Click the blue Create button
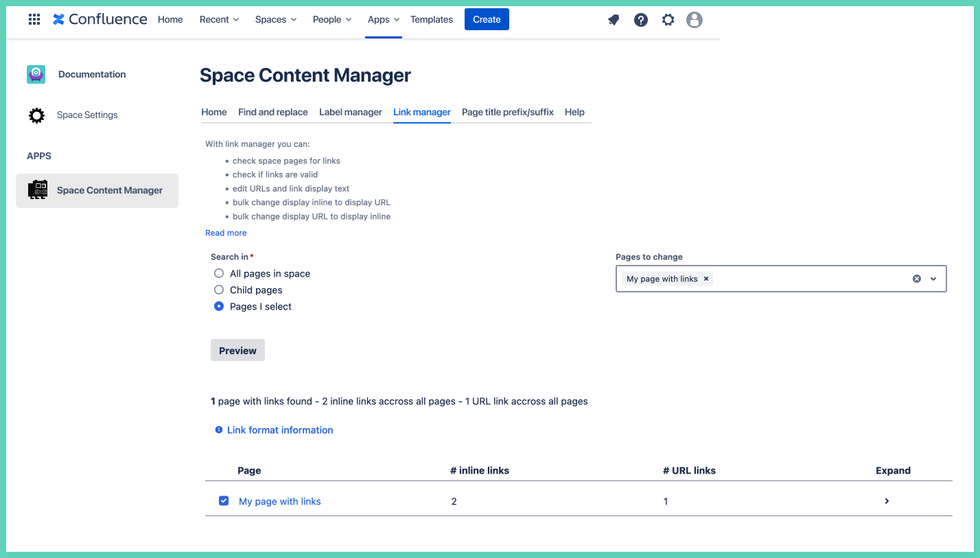Screen dimensions: 980x558 pos(487,19)
